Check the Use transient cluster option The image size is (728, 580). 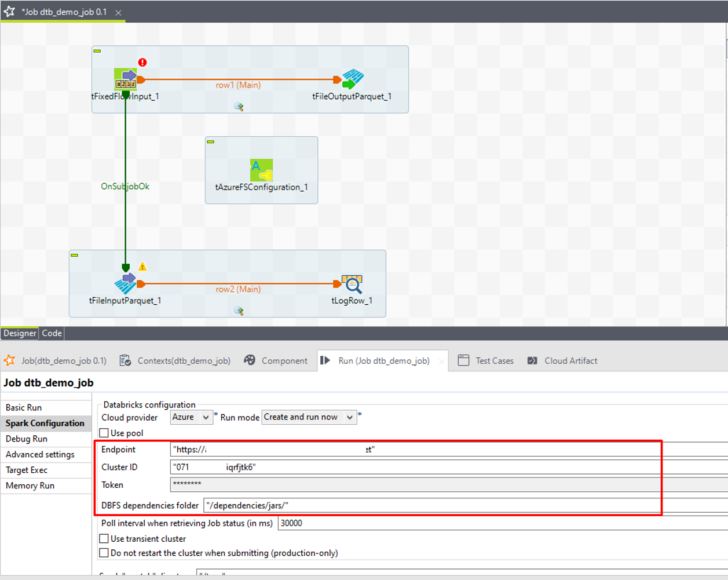(x=104, y=539)
